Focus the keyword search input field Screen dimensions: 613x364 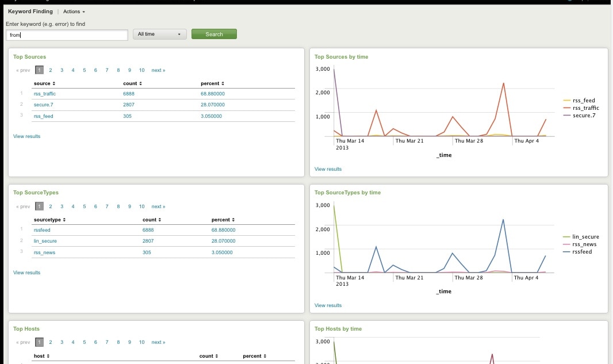67,35
